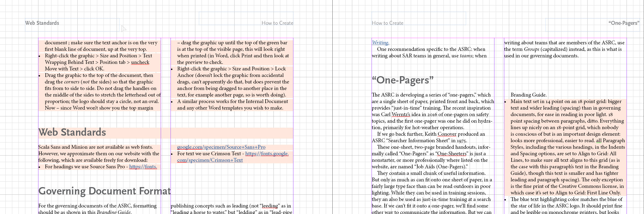This screenshot has width=644, height=214.
Task: Click line 'Main text set in 14 point on an 18 point grid'
Action: [x=566, y=101]
